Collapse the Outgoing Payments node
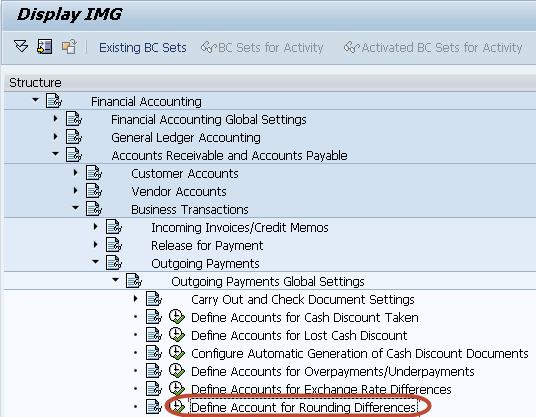 pos(96,262)
